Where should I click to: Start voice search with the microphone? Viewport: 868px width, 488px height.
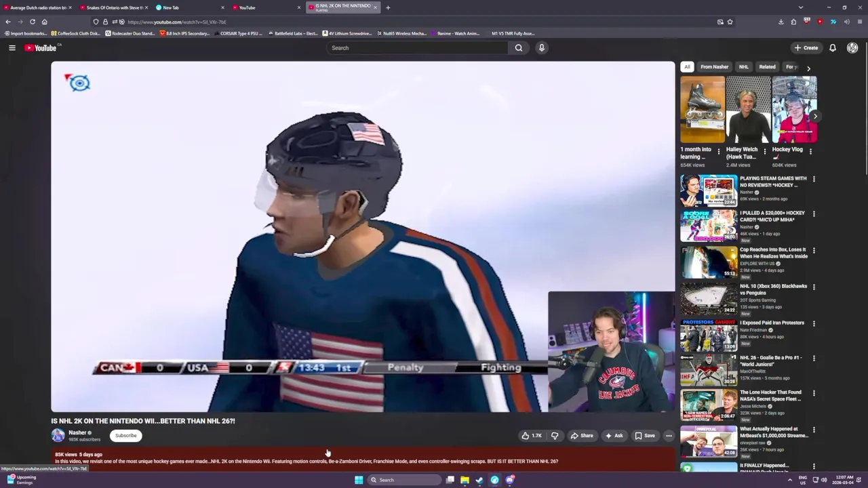(x=541, y=47)
